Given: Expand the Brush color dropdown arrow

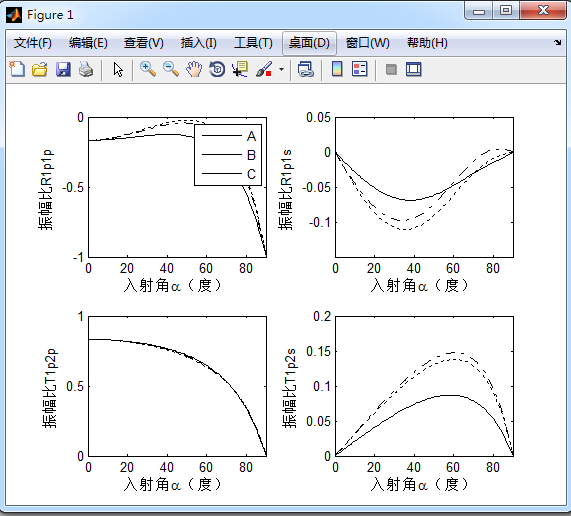Looking at the screenshot, I should (281, 69).
